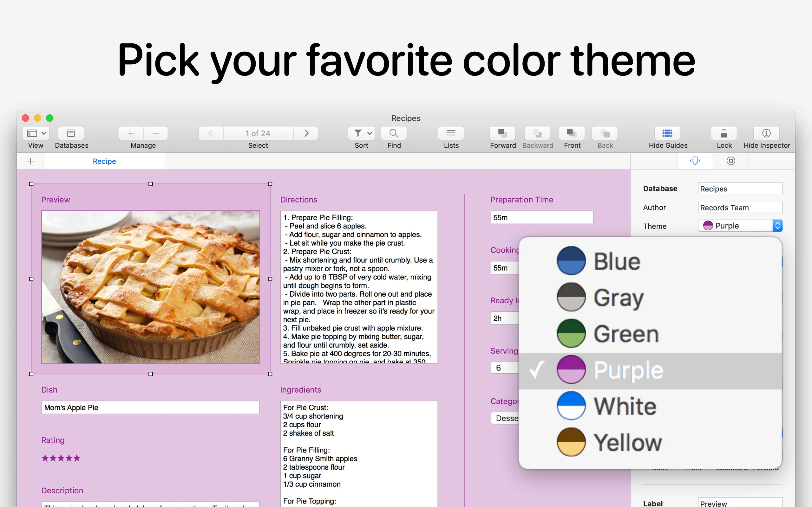Screen dimensions: 812x507
Task: Go to next record arrow
Action: [x=306, y=133]
